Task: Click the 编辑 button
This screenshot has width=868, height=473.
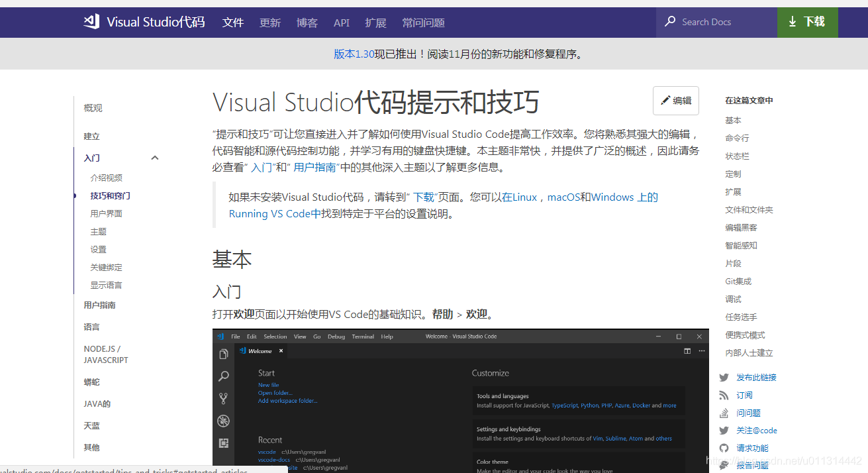Action: [x=676, y=101]
